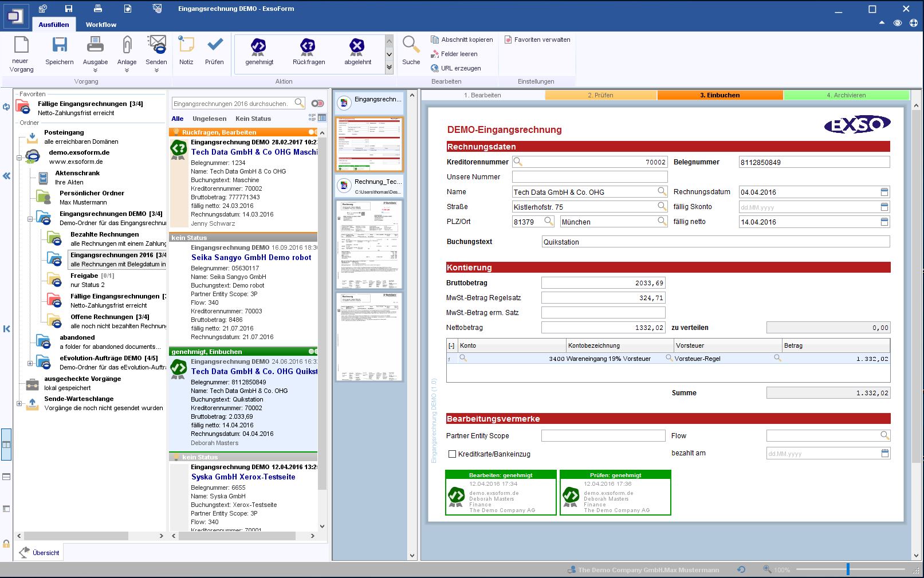The width and height of the screenshot is (924, 578).
Task: Open the Seika Sangyo GmbH Demo robot entry
Action: 243,292
